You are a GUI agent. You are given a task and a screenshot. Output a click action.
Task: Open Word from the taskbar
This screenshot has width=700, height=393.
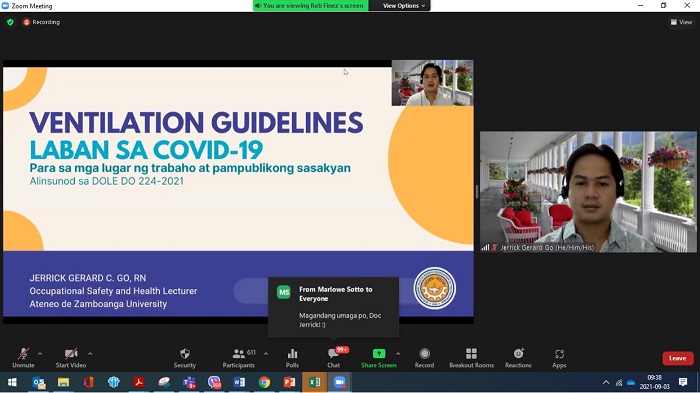(239, 382)
